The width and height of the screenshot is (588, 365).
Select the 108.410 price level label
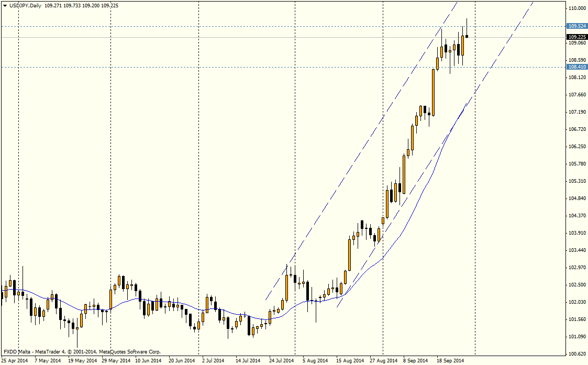[577, 67]
